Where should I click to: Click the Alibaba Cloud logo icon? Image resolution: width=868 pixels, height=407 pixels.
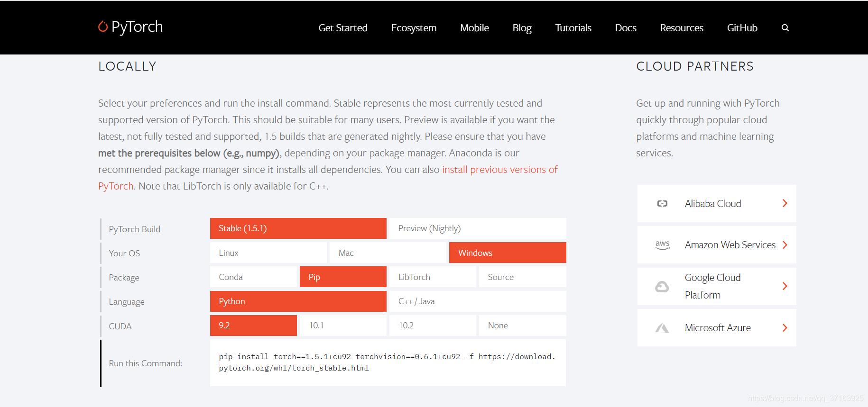(662, 204)
